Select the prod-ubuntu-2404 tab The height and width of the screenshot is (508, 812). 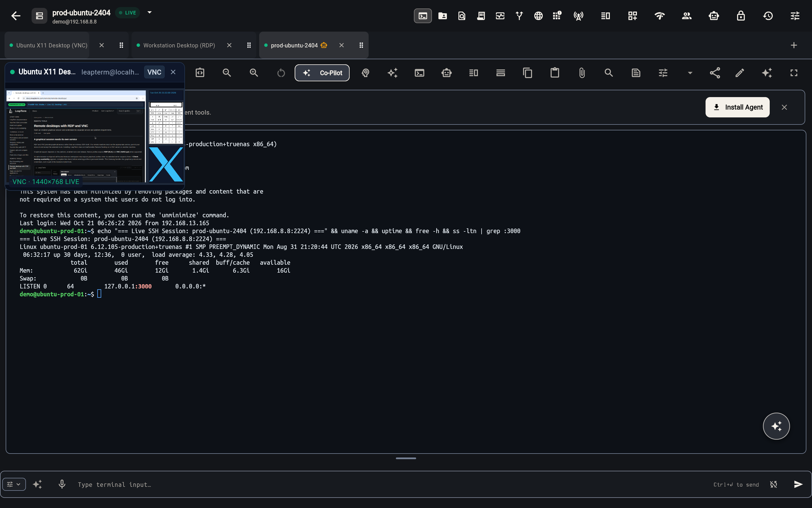point(295,45)
